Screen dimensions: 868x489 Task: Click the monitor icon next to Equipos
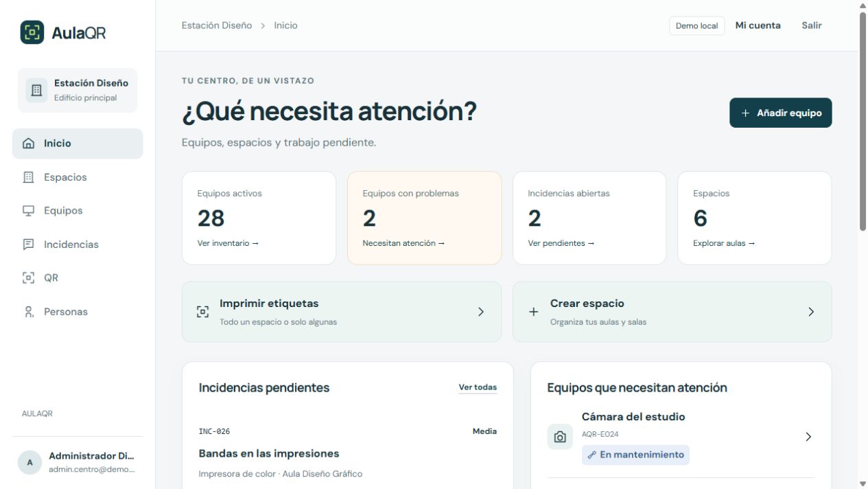[x=28, y=211]
